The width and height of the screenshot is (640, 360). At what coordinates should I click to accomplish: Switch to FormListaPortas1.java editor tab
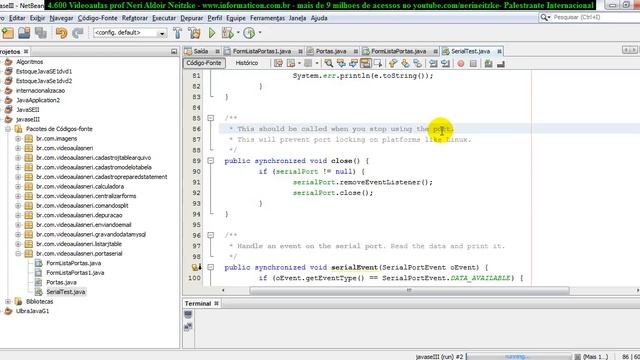coord(262,51)
